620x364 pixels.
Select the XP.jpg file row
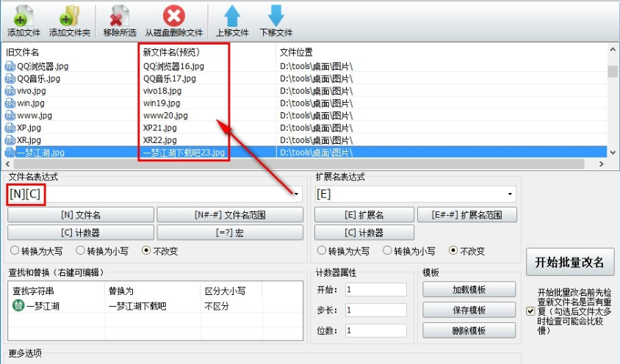[x=304, y=128]
